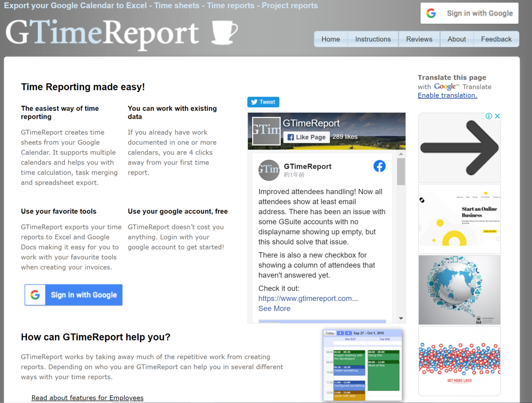Click Time Reporting made easy heading
532x403 pixels.
(83, 87)
